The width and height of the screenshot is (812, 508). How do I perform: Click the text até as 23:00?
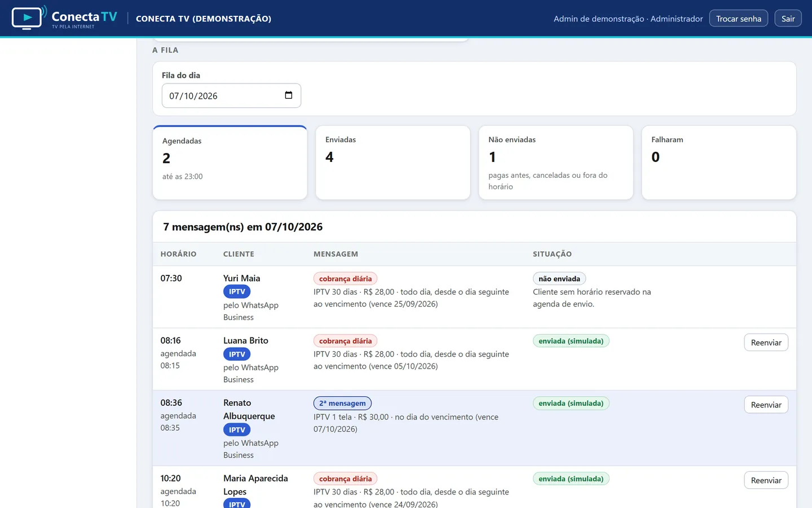183,177
